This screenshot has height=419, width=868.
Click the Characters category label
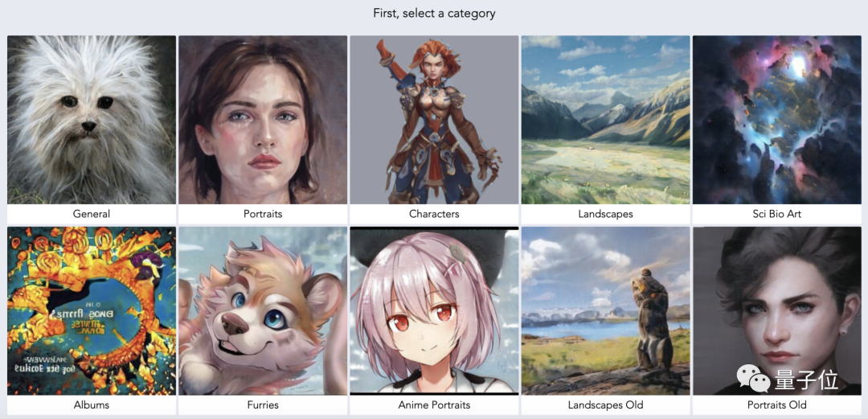coord(434,214)
